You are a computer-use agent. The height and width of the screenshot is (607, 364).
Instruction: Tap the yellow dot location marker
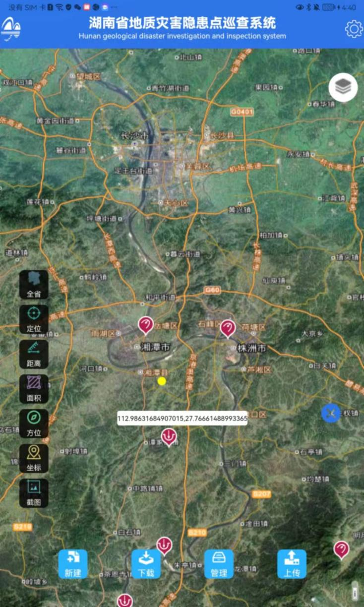coord(162,381)
